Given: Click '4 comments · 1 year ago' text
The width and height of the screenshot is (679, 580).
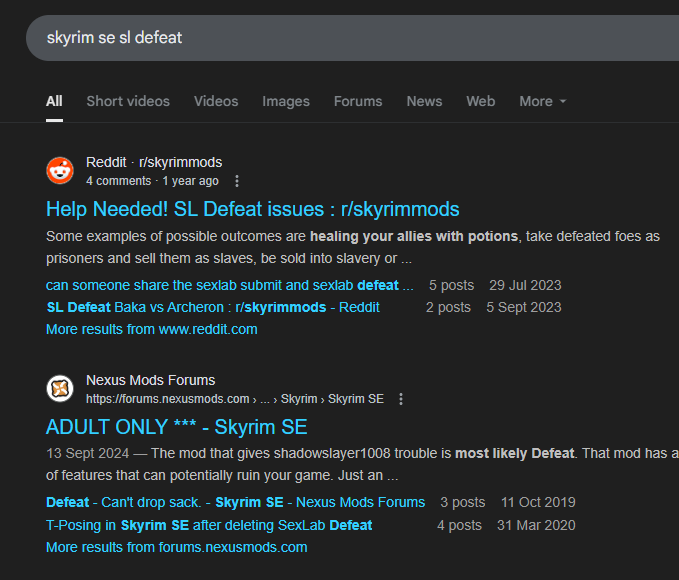Looking at the screenshot, I should (152, 181).
